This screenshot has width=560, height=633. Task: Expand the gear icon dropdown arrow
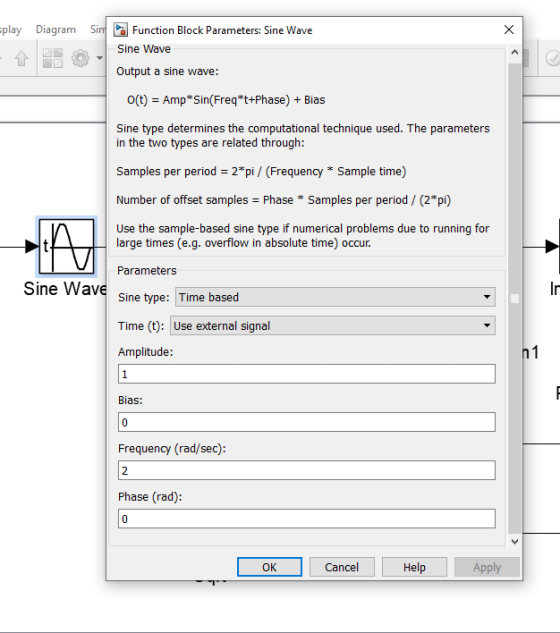[x=100, y=58]
